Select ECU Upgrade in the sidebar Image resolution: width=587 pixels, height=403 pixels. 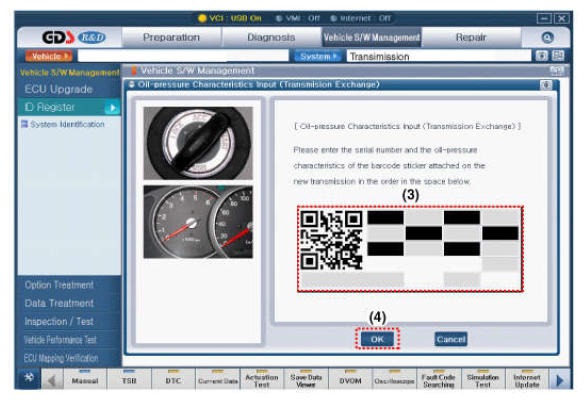click(69, 89)
